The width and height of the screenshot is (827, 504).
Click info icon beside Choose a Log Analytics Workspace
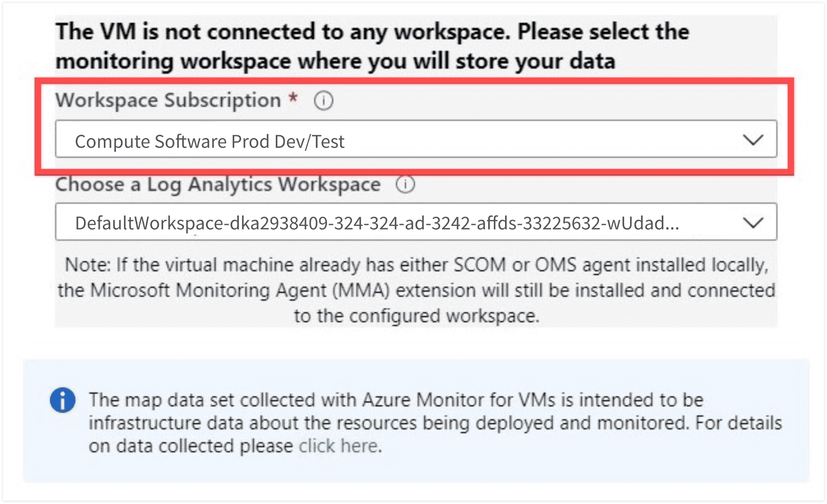405,184
